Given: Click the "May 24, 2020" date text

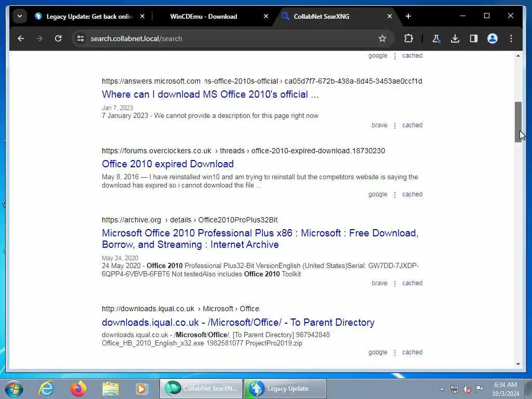Looking at the screenshot, I should point(120,258).
